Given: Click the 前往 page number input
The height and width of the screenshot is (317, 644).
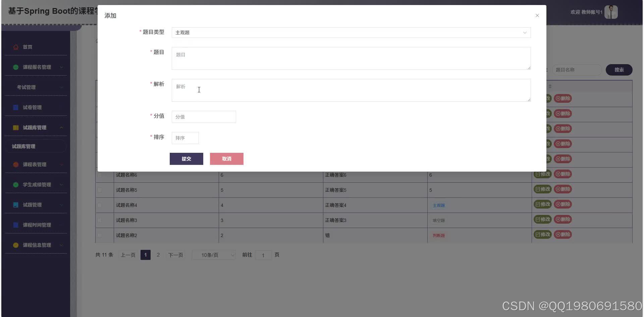Looking at the screenshot, I should click(x=263, y=255).
